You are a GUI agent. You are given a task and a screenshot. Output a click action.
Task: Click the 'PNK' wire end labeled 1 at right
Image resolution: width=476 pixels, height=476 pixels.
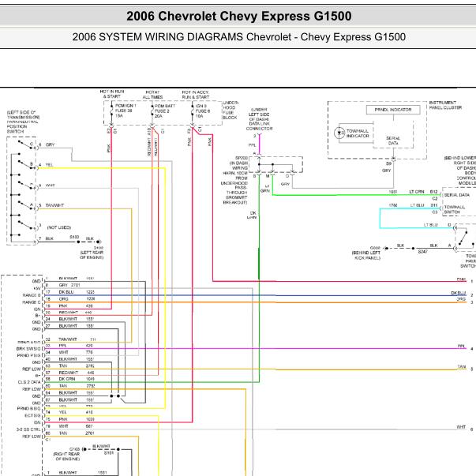point(462,279)
